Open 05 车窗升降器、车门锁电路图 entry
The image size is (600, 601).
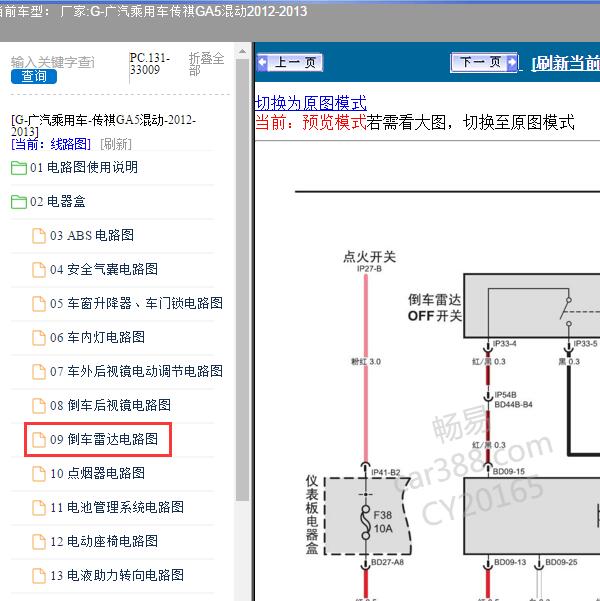click(x=136, y=303)
